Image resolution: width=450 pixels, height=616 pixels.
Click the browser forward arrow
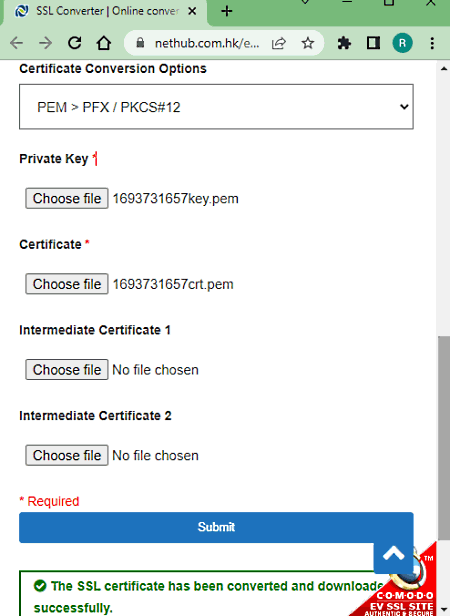46,43
